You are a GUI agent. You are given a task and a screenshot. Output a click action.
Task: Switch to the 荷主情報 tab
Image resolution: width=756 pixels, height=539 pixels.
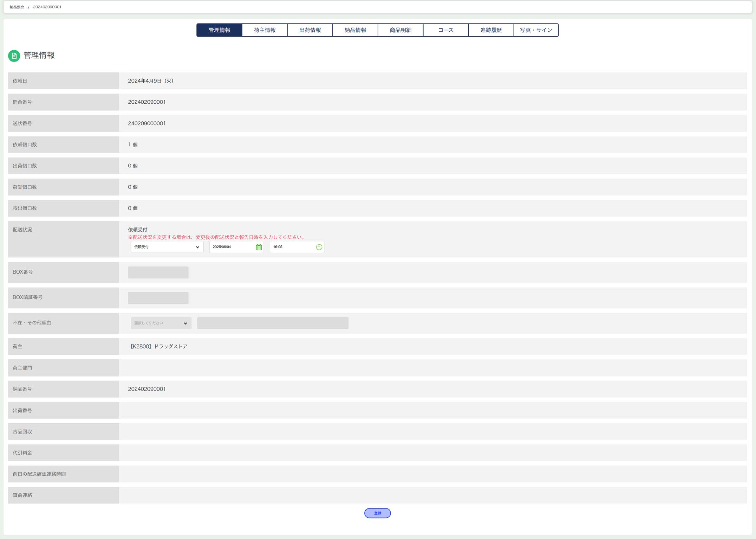[x=265, y=30]
